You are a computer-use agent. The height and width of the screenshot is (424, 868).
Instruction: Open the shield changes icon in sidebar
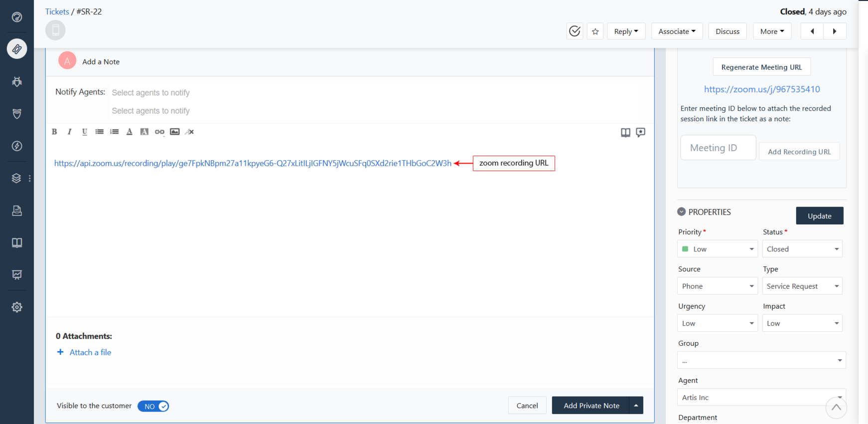(x=17, y=114)
